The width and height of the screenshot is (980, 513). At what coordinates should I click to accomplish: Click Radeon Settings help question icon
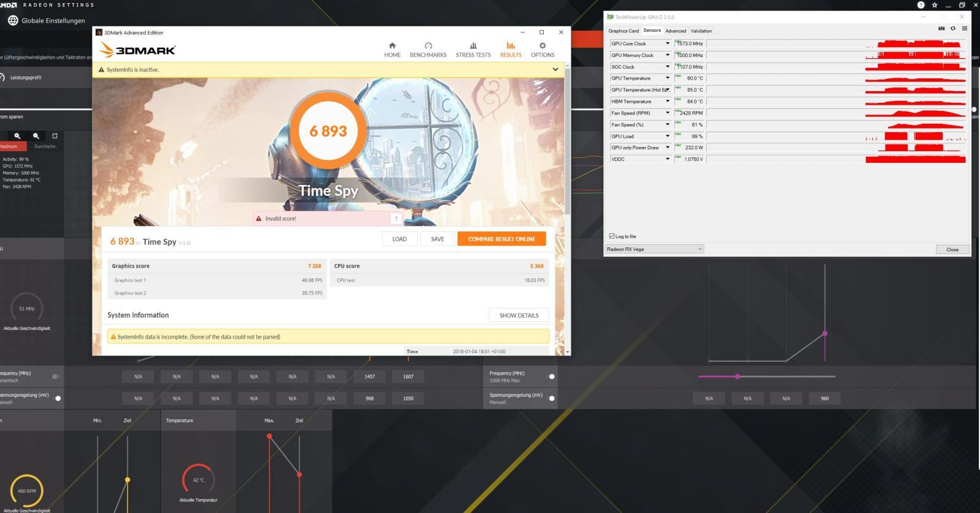921,5
